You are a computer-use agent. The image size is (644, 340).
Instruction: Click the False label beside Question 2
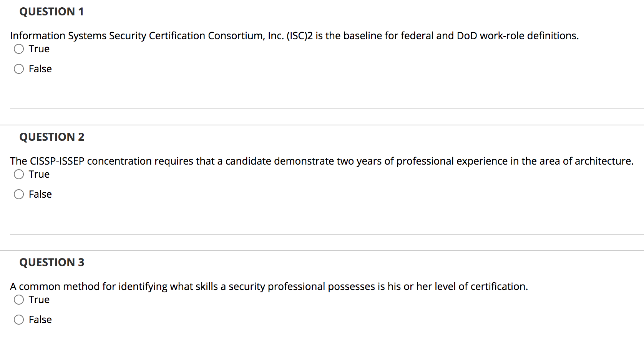(40, 194)
